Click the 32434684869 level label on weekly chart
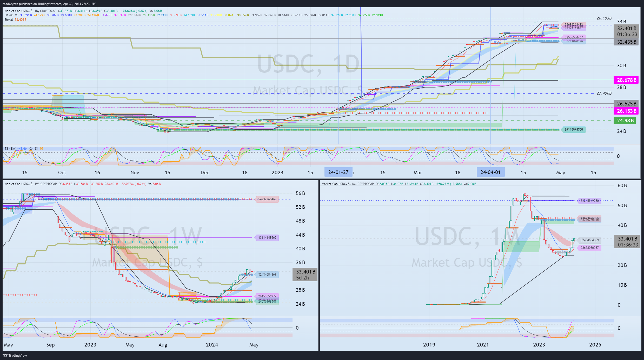 (x=267, y=275)
